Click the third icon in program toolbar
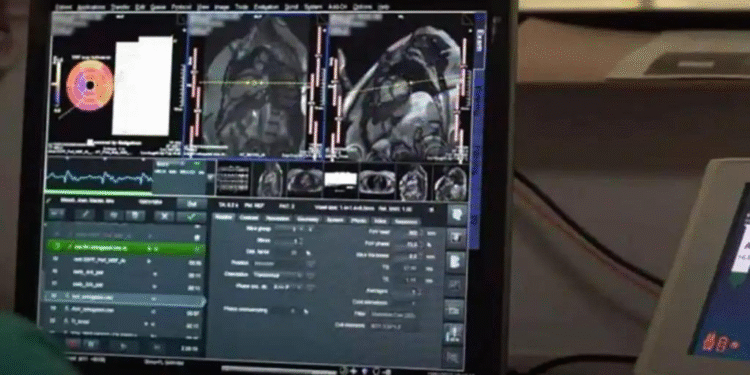This screenshot has height=375, width=750. click(x=114, y=215)
